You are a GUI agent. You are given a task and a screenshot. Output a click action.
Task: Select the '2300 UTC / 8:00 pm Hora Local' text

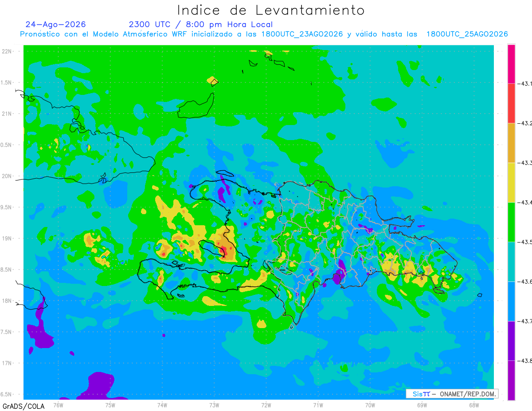pos(201,25)
